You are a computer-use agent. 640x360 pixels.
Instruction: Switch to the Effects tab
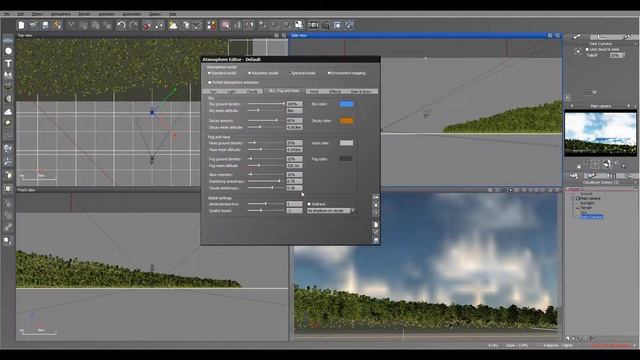(335, 91)
